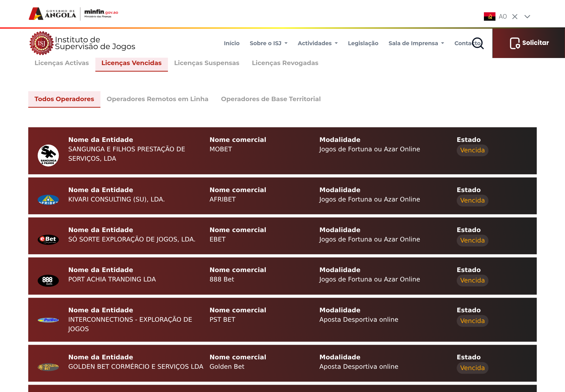Click the Afribet operator logo

[48, 200]
